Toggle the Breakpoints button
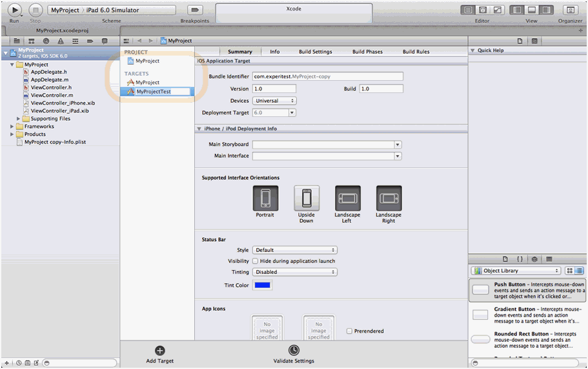Viewport: 588px width, 369px height. coord(194,10)
